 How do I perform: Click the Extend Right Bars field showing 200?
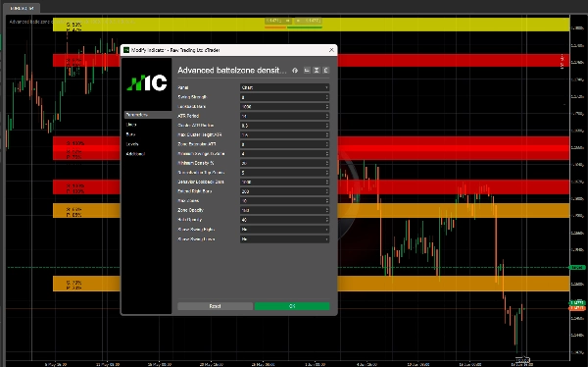284,191
